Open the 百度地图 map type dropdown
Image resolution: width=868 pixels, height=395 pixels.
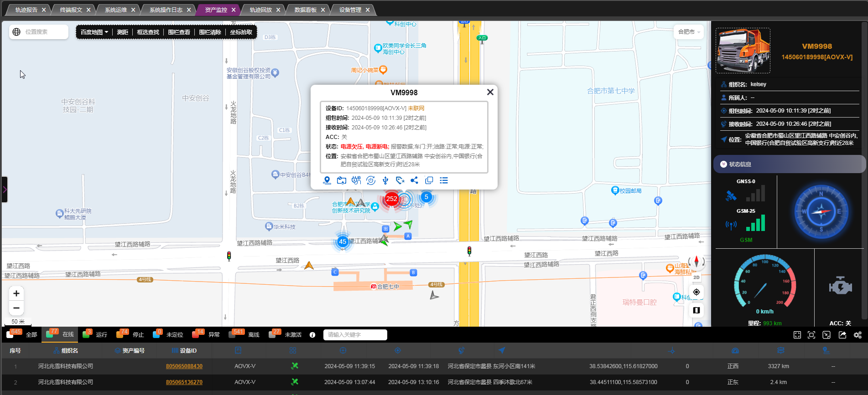click(x=94, y=32)
